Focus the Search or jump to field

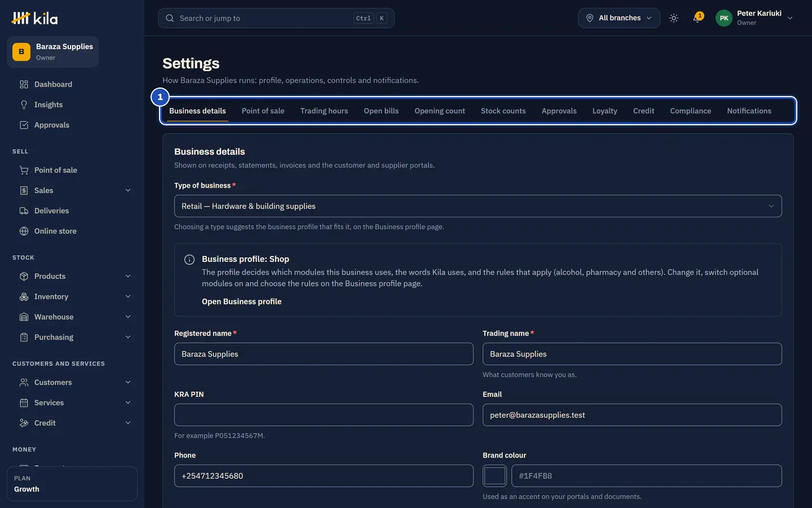(276, 18)
